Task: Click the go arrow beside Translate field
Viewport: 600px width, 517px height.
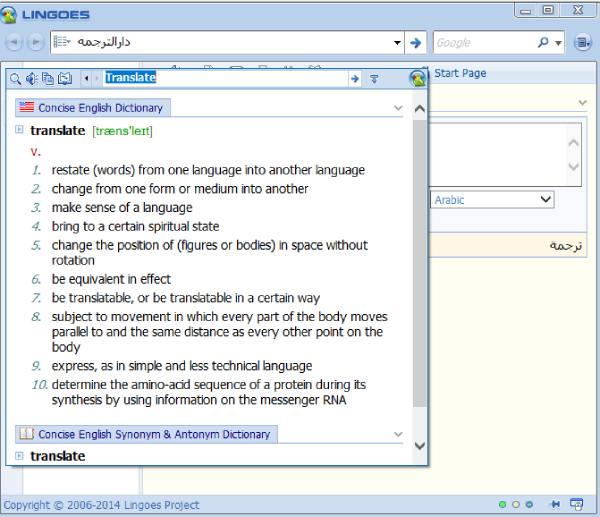Action: [355, 78]
